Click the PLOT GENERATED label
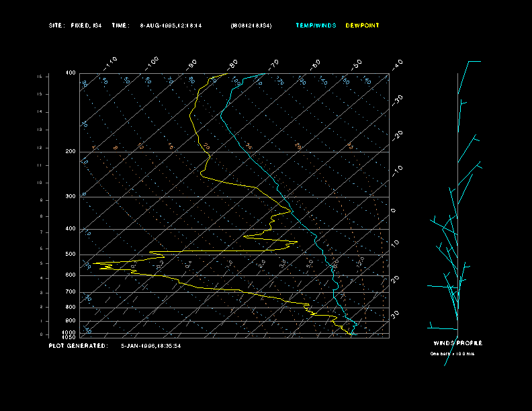This screenshot has height=411, width=532. (x=78, y=346)
